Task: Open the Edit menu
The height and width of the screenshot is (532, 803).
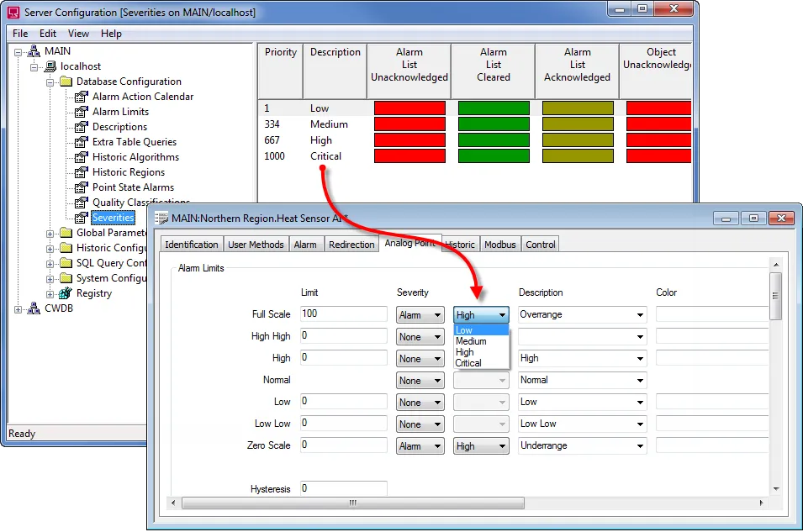Action: (47, 34)
